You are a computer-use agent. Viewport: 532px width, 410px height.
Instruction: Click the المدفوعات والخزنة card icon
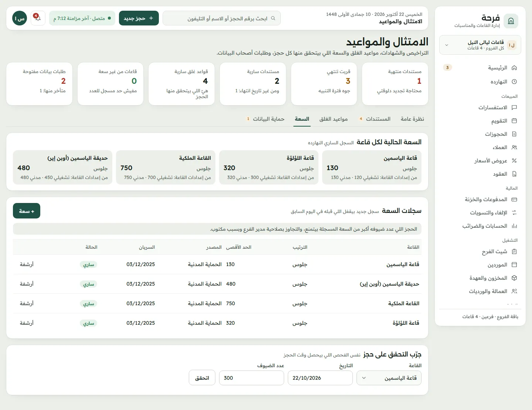point(514,199)
